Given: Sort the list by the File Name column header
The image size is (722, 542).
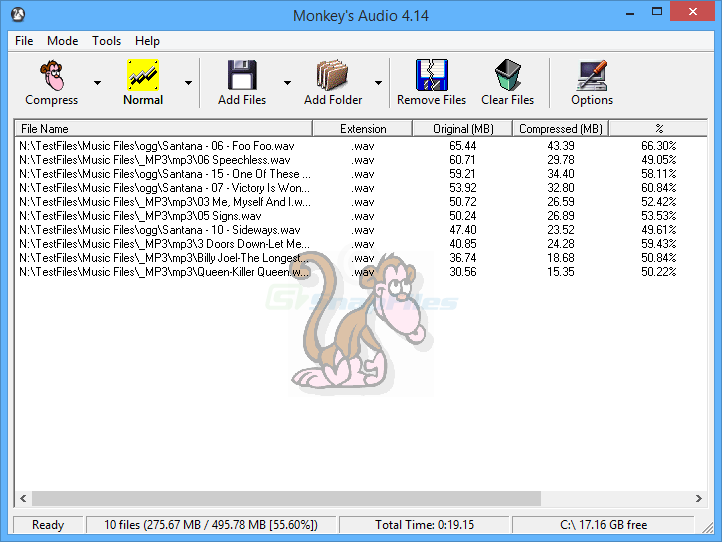Looking at the screenshot, I should pyautogui.click(x=163, y=128).
